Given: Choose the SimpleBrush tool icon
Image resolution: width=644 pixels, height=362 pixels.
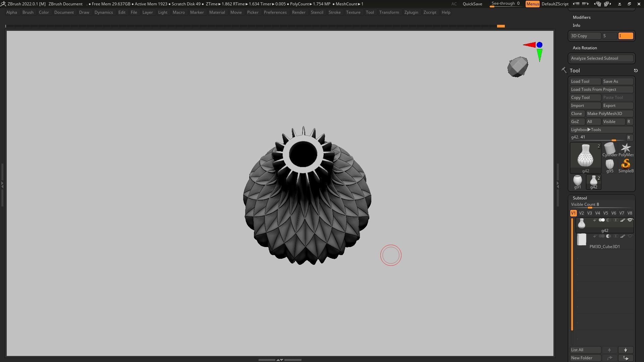Looking at the screenshot, I should pos(626,164).
